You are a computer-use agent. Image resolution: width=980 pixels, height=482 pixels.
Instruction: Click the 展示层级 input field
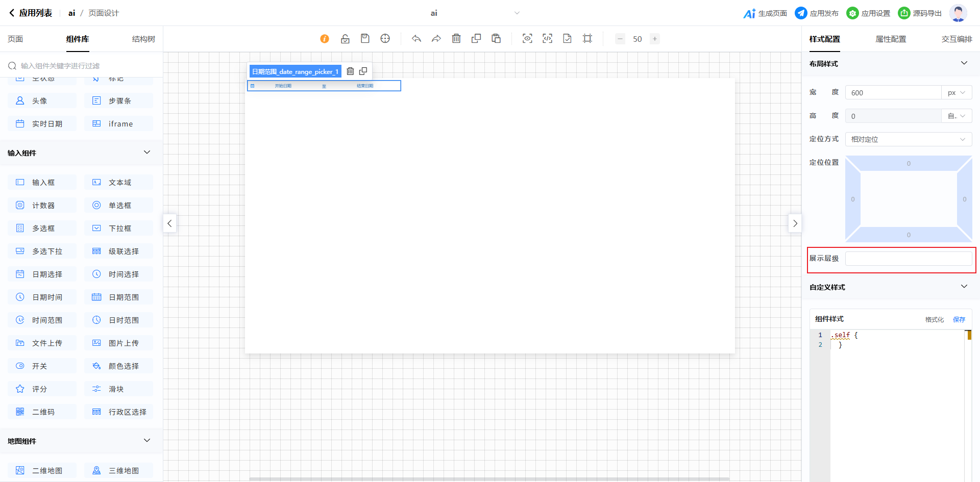pyautogui.click(x=908, y=259)
